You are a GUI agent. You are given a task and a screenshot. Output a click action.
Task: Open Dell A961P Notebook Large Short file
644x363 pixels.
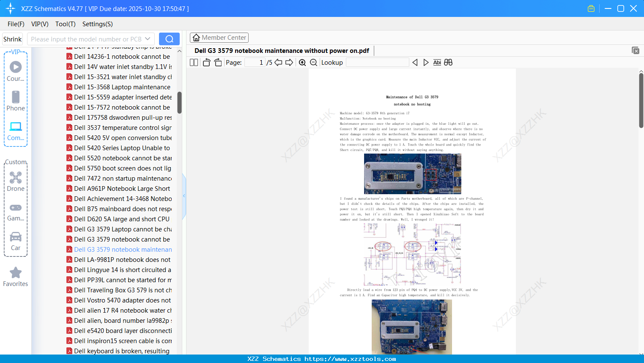(122, 189)
